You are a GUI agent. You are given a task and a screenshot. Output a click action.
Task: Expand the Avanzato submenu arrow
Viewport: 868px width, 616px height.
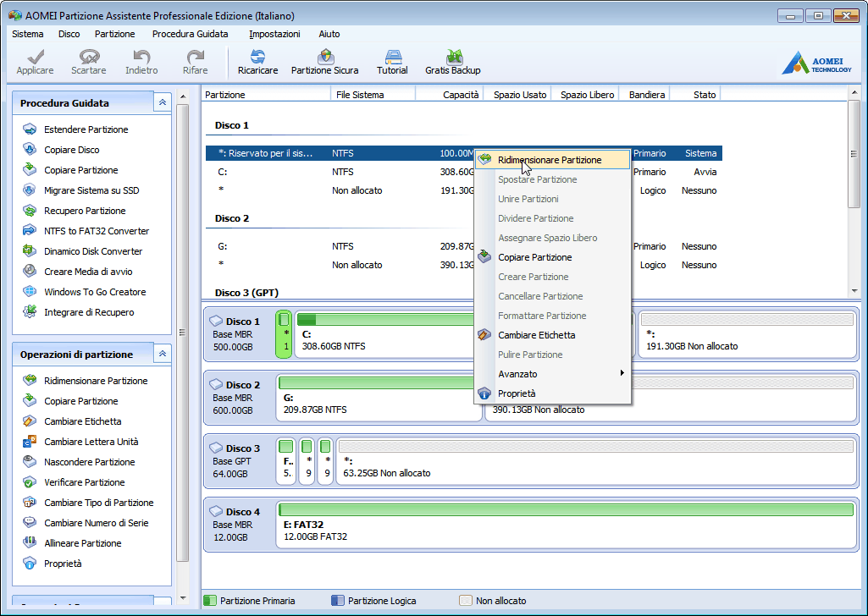[622, 374]
